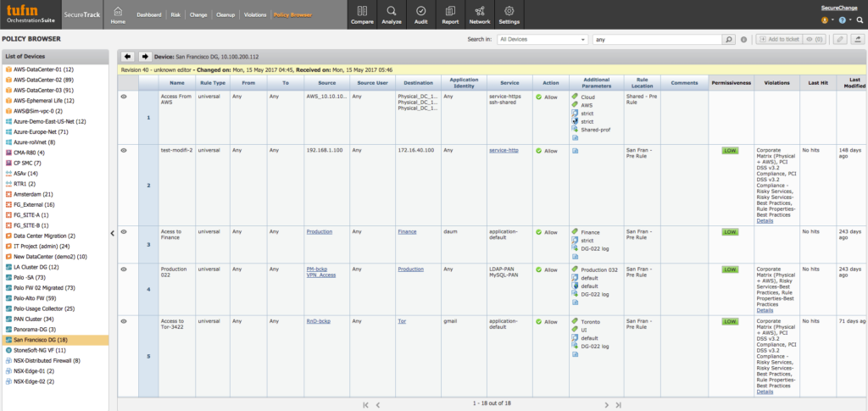Click the export share icon

click(857, 39)
